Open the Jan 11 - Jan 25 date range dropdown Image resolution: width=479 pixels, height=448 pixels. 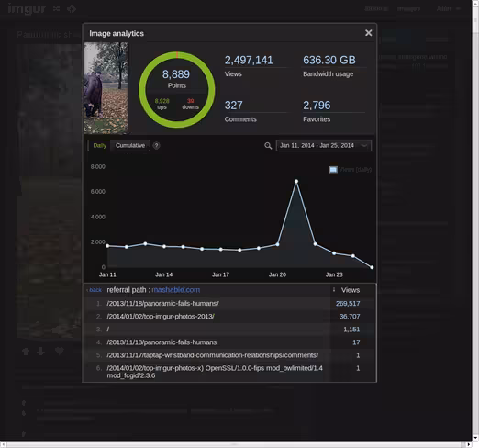point(324,145)
